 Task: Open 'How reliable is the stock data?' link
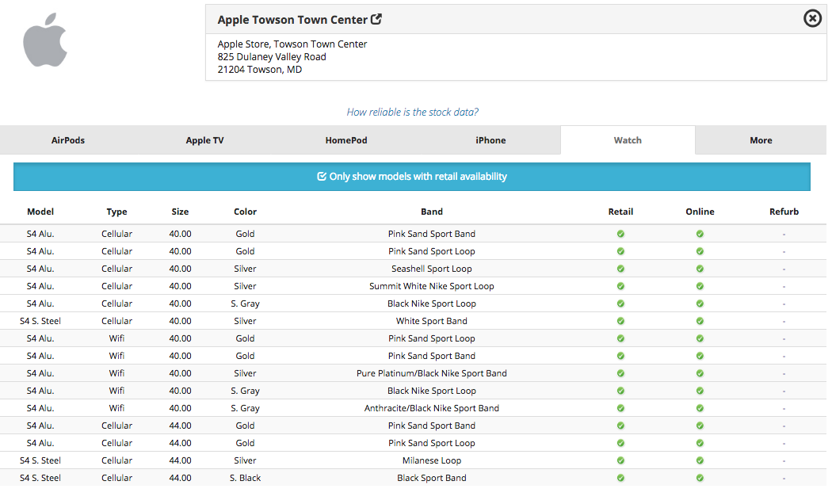point(412,112)
